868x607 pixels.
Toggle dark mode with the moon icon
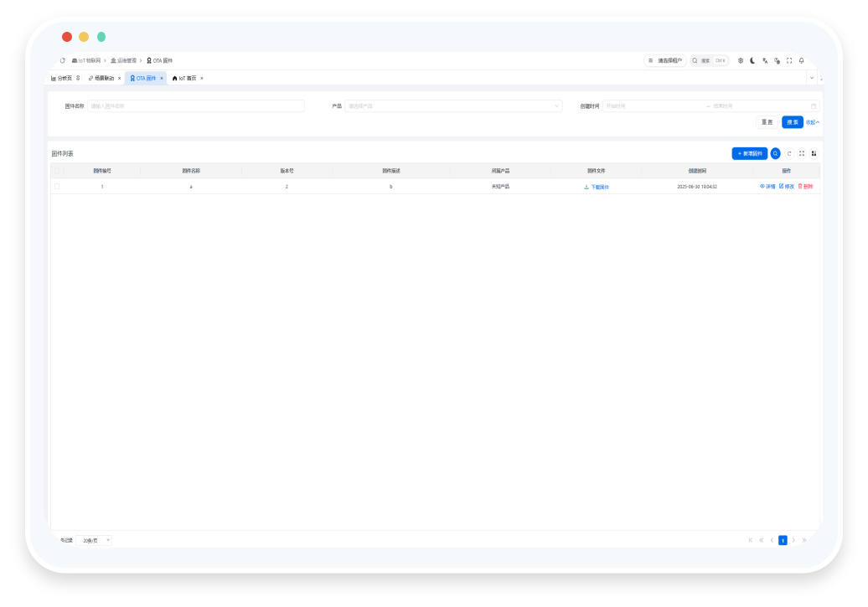coord(752,60)
